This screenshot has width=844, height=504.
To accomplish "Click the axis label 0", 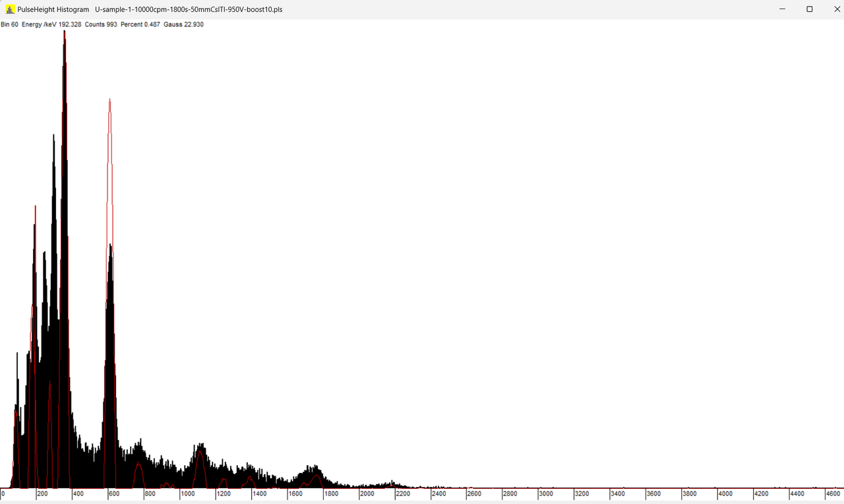I will pyautogui.click(x=3, y=493).
